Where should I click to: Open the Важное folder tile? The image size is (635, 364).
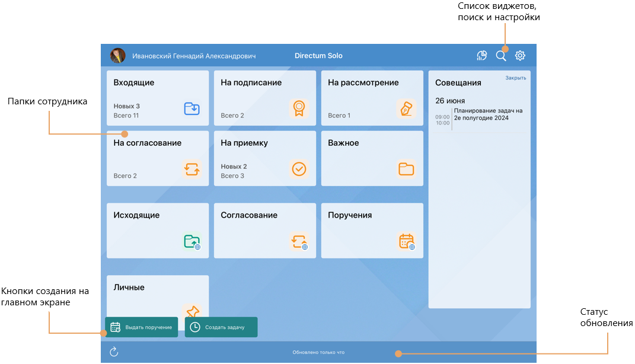coord(372,158)
